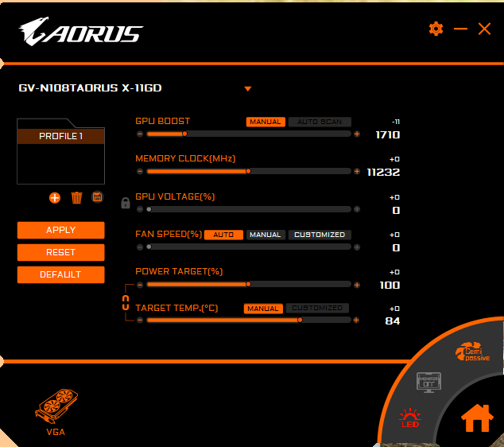Increase Fan Speed with the plus icon
504x447 pixels.
pos(357,247)
